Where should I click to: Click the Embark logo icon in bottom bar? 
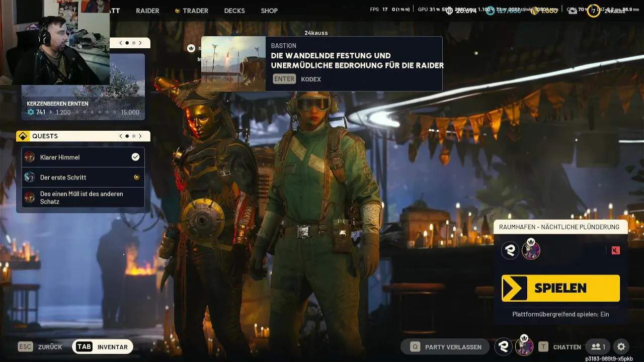click(504, 346)
